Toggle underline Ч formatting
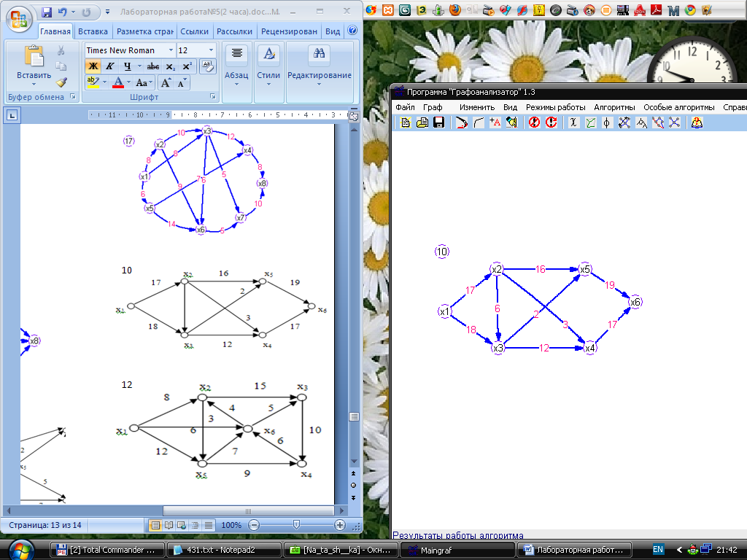This screenshot has height=560, width=747. 127,66
